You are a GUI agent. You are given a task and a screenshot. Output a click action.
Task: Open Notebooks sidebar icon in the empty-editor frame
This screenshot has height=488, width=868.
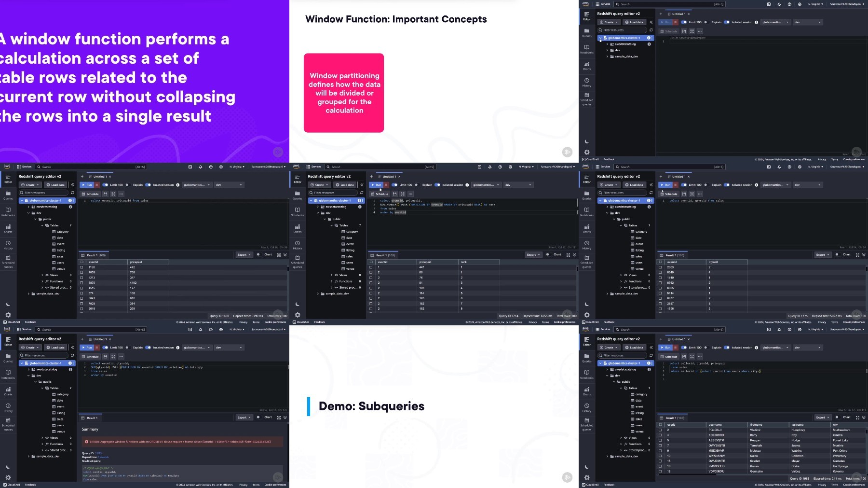coord(586,49)
